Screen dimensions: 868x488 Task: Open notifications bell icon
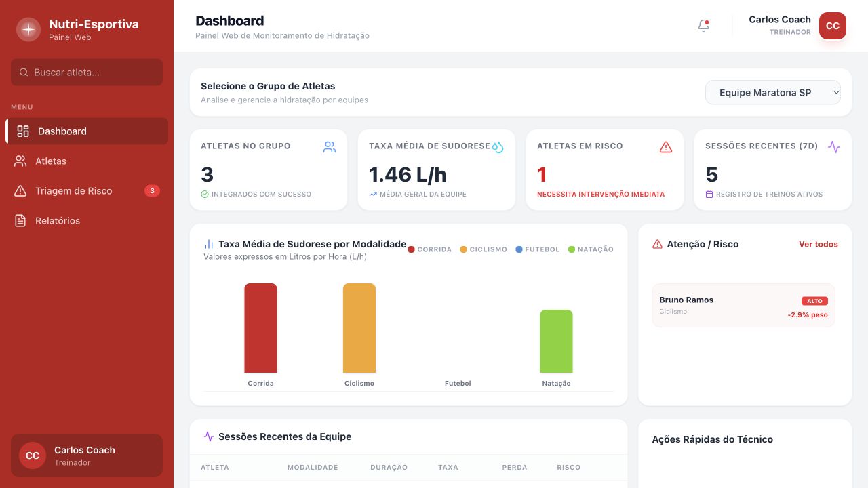coord(704,26)
